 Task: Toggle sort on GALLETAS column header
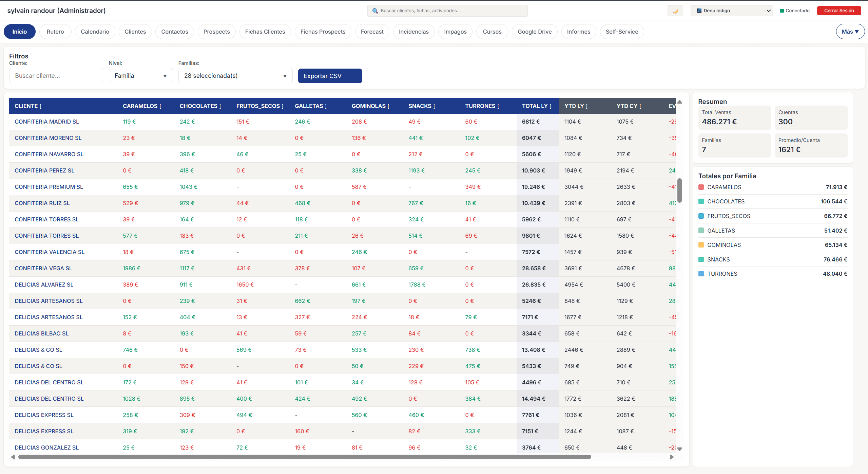[x=326, y=106]
